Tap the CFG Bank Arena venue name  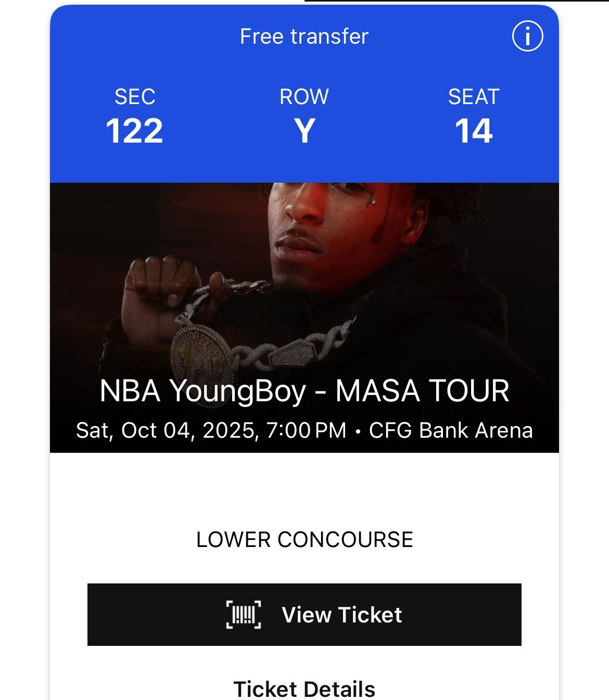coord(451,430)
